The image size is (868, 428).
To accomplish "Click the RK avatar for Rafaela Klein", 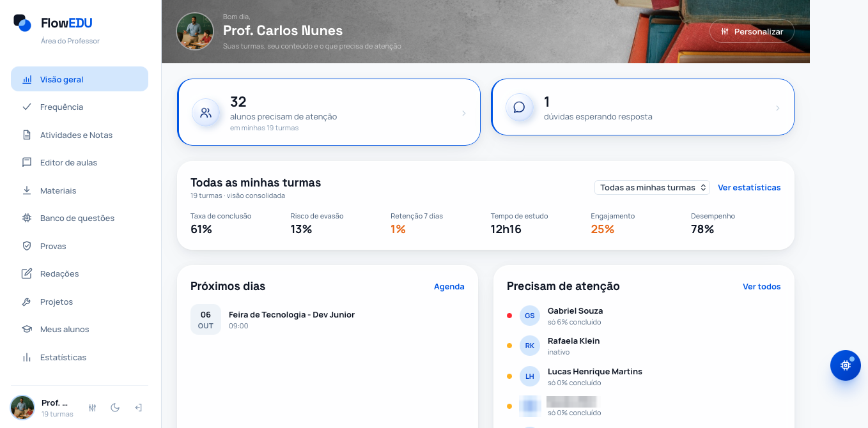I will coord(530,346).
